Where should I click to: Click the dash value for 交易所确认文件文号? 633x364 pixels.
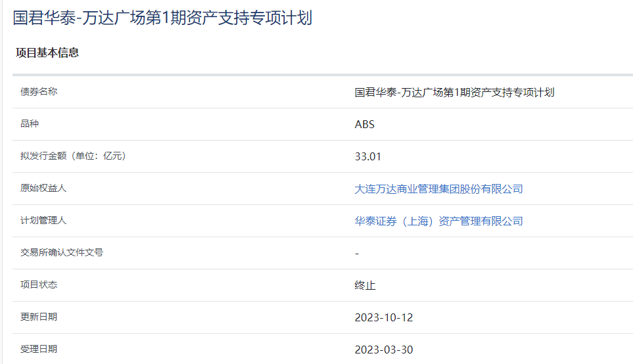pos(356,253)
